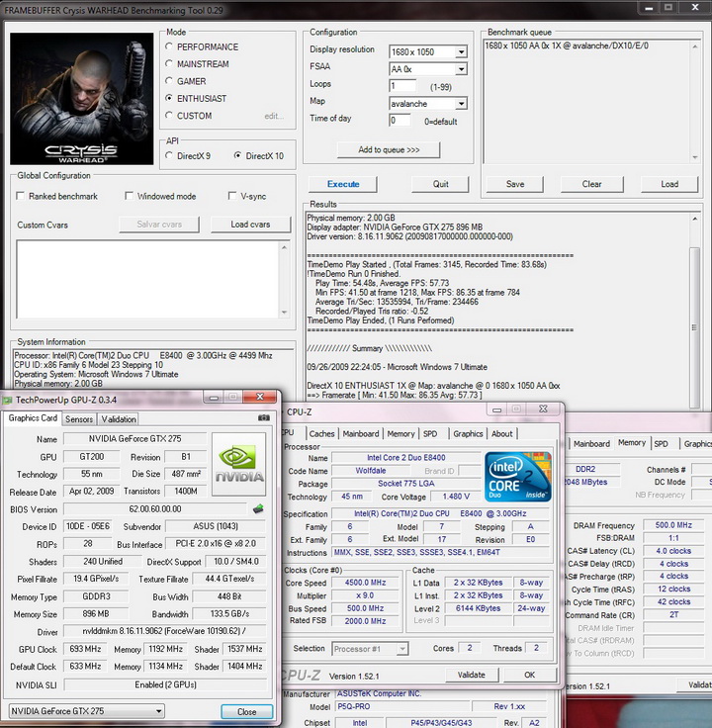This screenshot has width=712, height=728.
Task: Switch to the Validation tab in GPU-Z
Action: (x=119, y=419)
